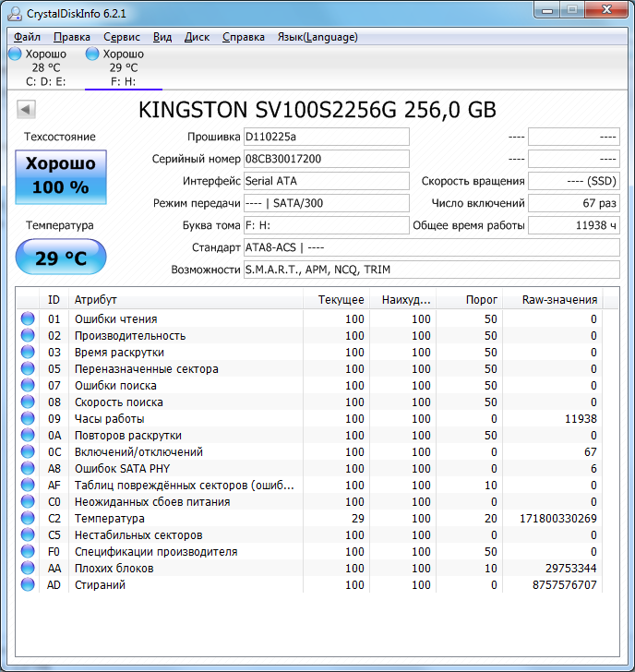Select the disk with drives F: H:

[x=123, y=67]
